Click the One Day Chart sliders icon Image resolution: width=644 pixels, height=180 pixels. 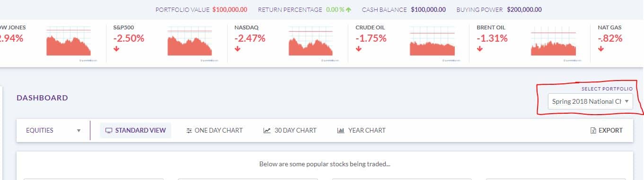[x=189, y=130]
